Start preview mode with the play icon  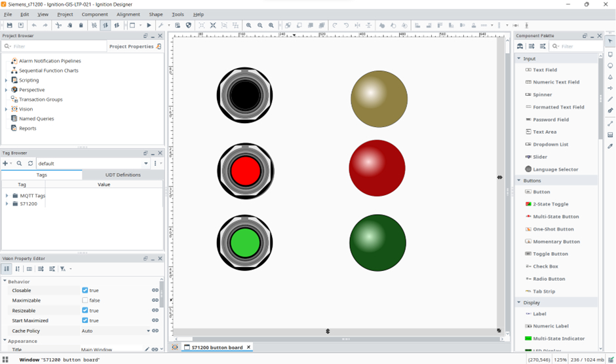click(149, 26)
